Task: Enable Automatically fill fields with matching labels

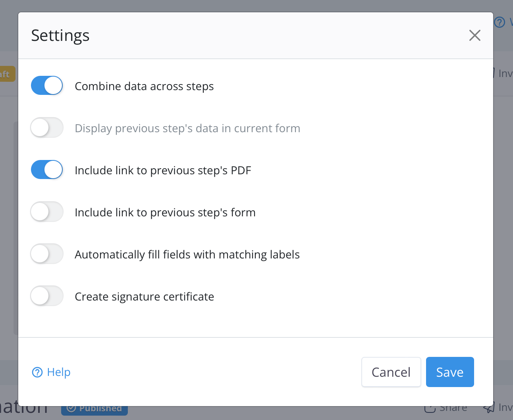Action: point(47,254)
